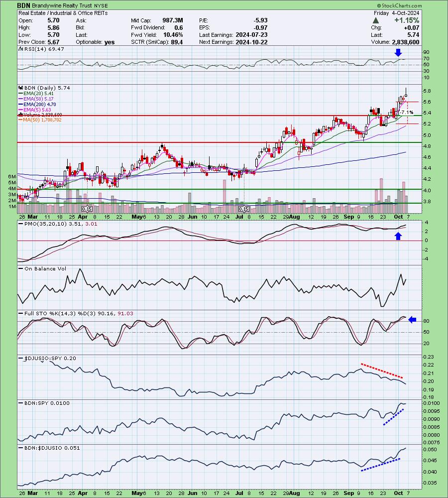Click the Optionable value 'yes'

110,42
